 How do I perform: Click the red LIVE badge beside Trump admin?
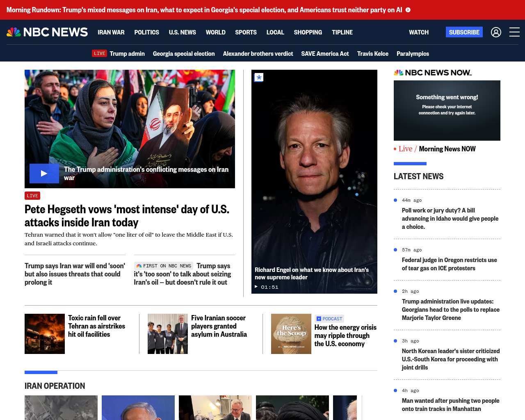tap(99, 53)
